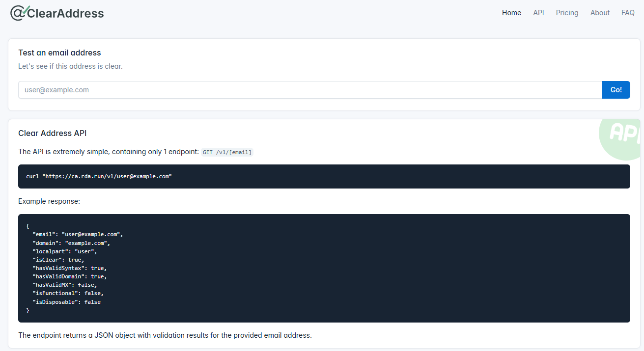
Task: Click the "hasValidMX": false line
Action: pos(65,285)
